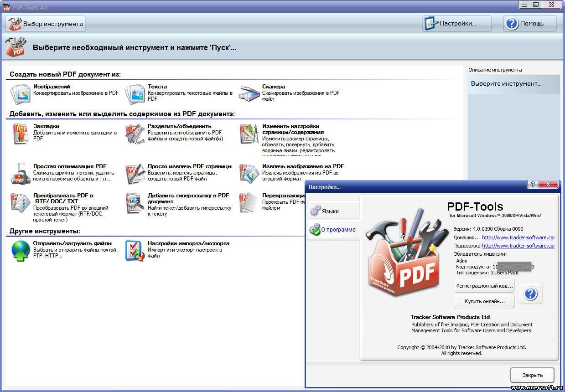Click the Перекрывающий overlay PDF icon
Viewport: 565px width, 392px height.
pos(249,203)
